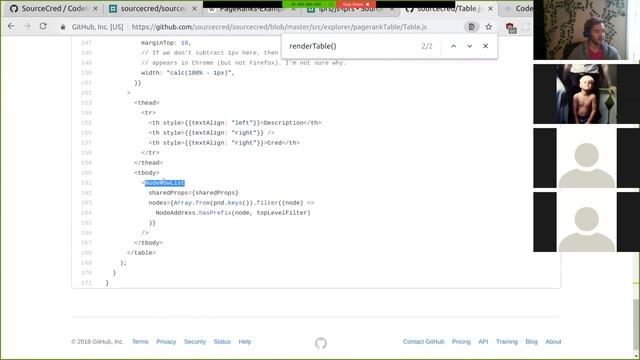
Task: Click the Description table header code line
Action: tap(235, 123)
